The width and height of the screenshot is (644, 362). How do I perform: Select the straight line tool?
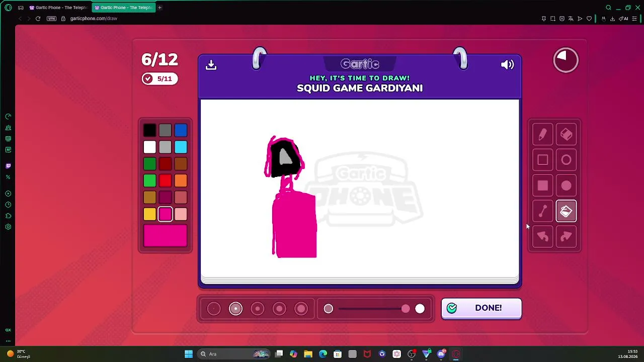[x=542, y=211]
